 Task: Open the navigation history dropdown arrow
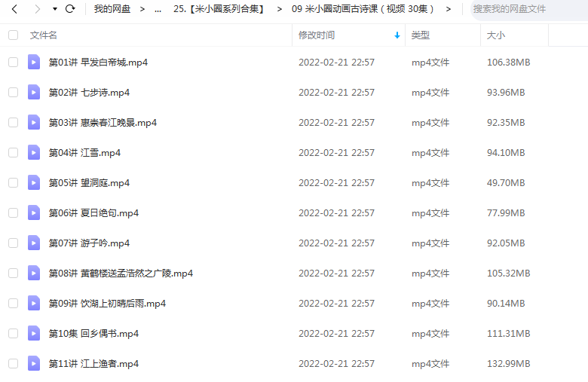click(55, 9)
